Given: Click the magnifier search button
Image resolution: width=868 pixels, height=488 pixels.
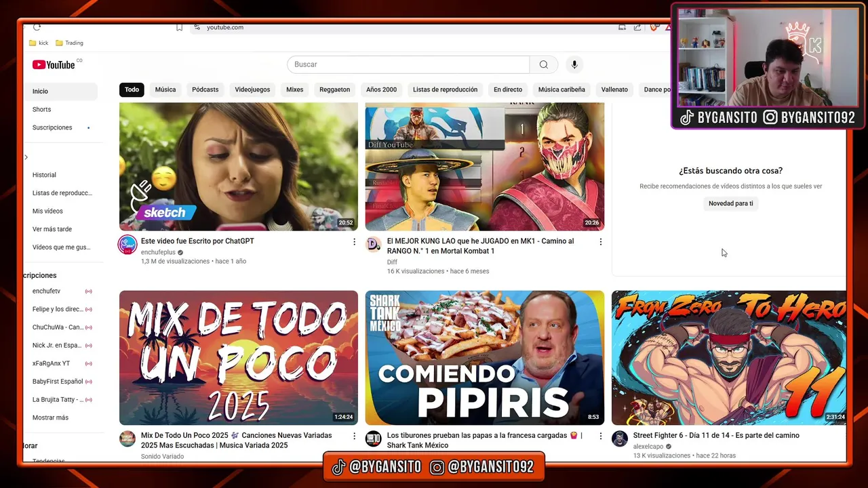Looking at the screenshot, I should [543, 64].
